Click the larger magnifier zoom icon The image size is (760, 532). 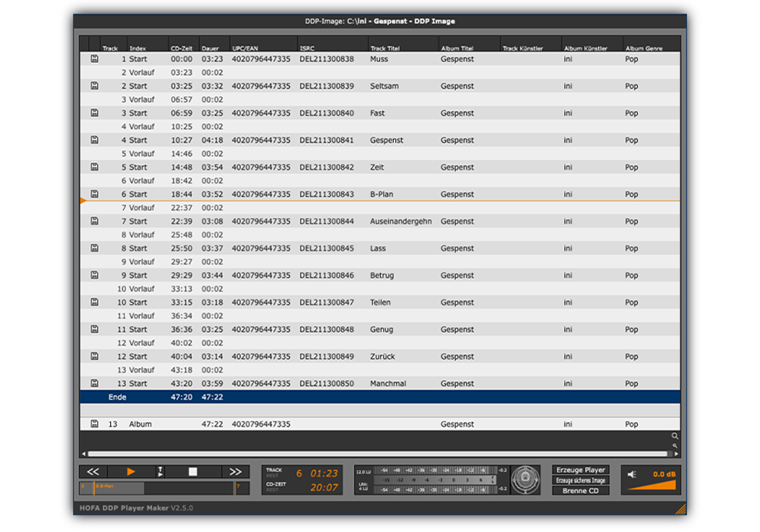pyautogui.click(x=675, y=436)
